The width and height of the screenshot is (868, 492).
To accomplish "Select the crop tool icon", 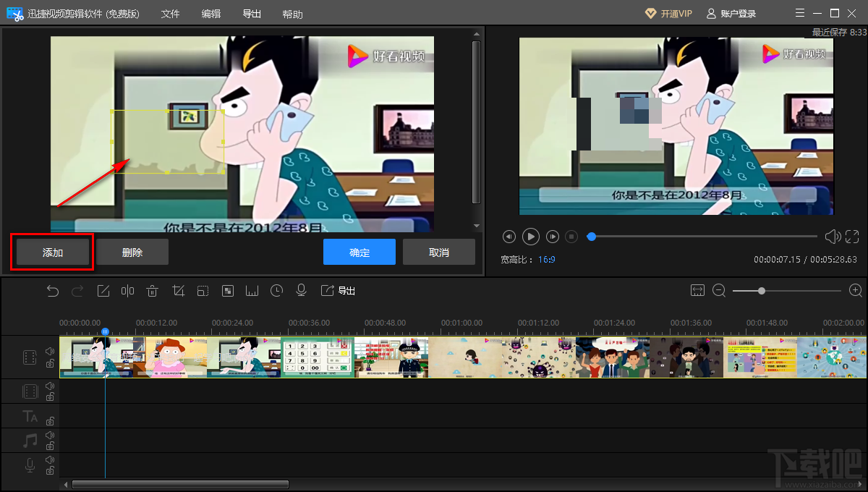I will (178, 291).
